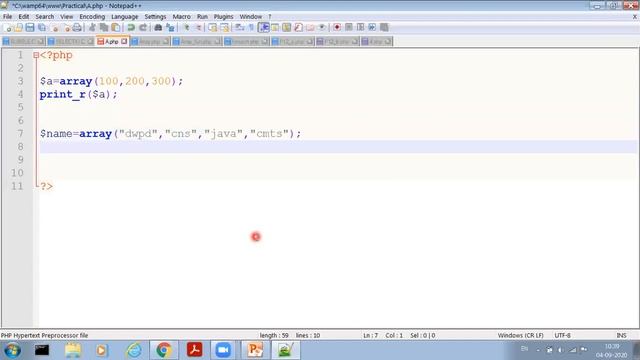Image resolution: width=640 pixels, height=360 pixels.
Task: Open the Macro menu
Action: coord(181,17)
